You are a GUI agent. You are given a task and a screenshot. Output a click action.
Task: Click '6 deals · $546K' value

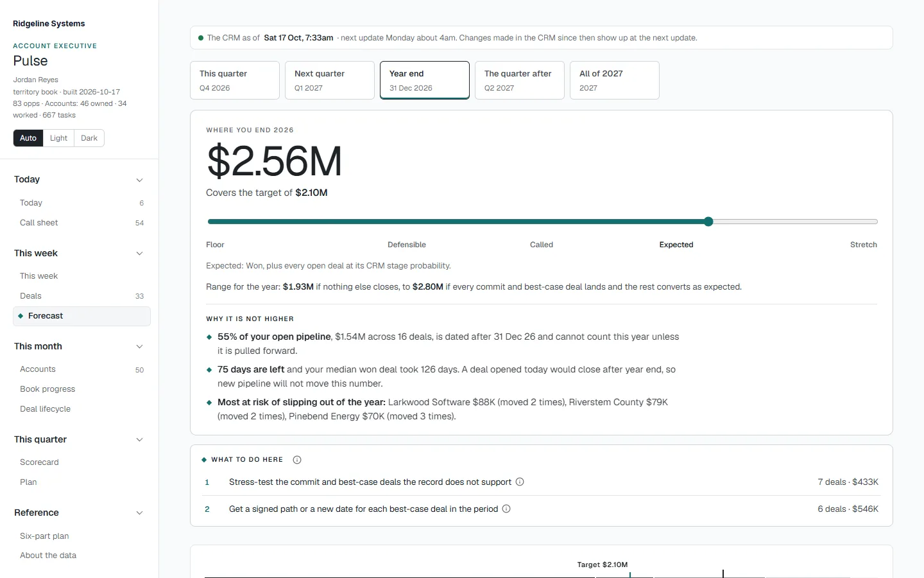coord(848,509)
